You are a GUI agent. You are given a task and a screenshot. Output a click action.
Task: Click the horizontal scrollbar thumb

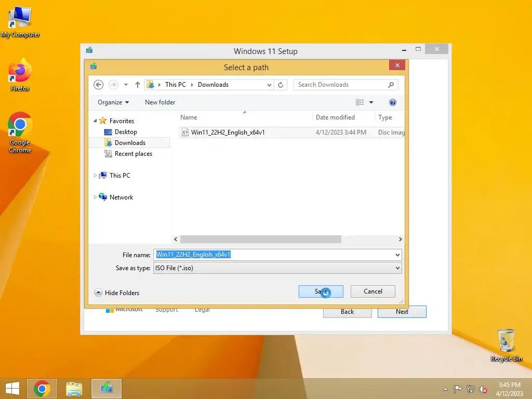(x=261, y=239)
